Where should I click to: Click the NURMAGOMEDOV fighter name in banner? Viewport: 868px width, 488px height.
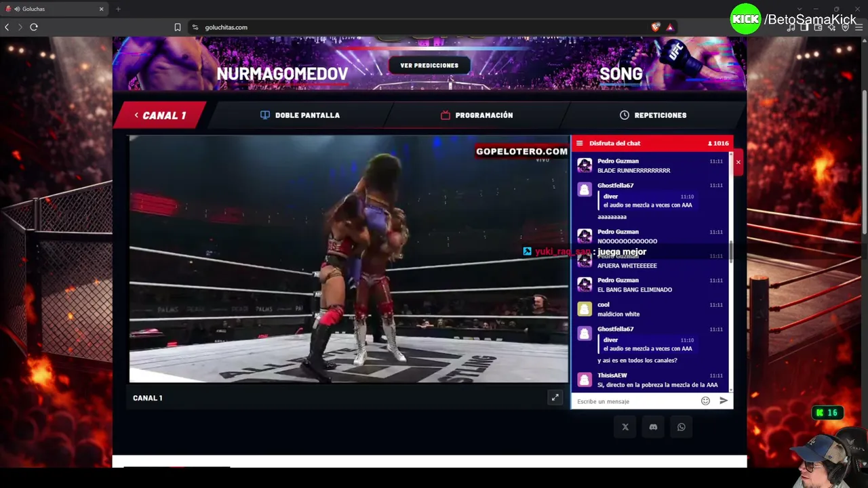[x=282, y=74]
